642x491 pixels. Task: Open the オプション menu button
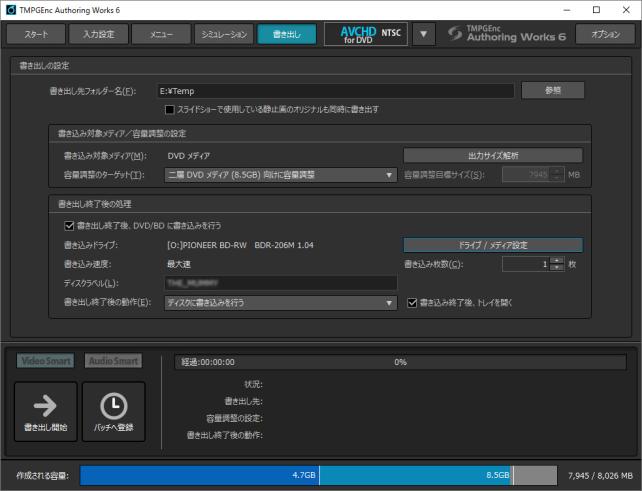click(606, 34)
